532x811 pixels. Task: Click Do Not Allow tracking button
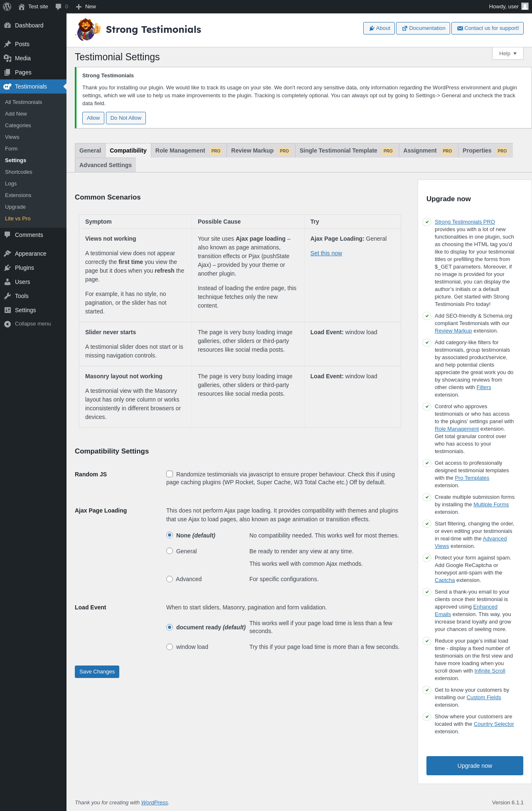[126, 118]
